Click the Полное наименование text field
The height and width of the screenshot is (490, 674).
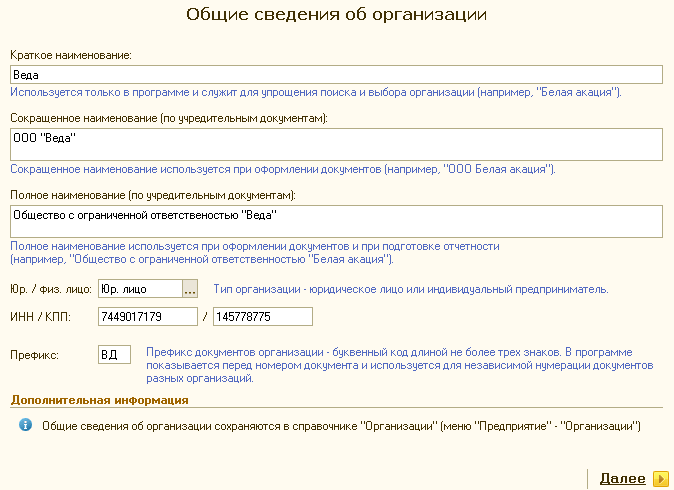click(336, 221)
